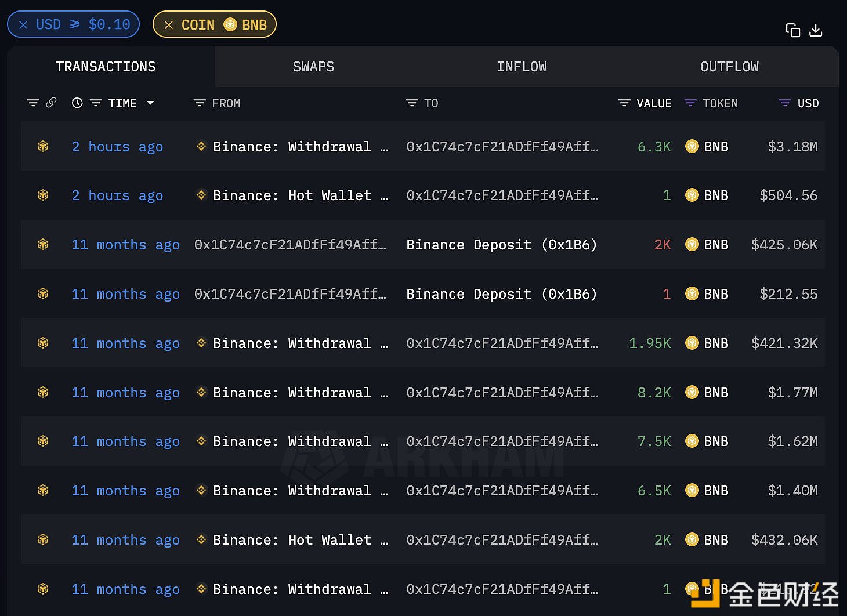Open the leftmost column filter icon
Screen dimensions: 847x616
[x=33, y=103]
